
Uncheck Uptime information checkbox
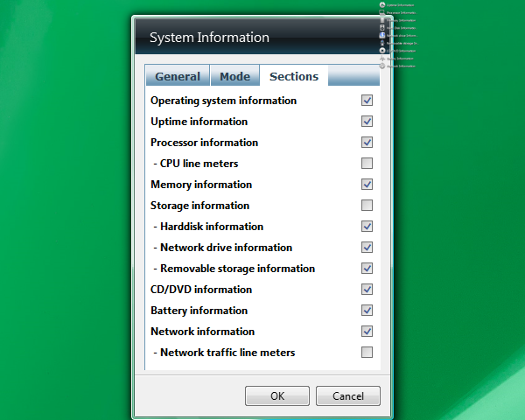click(x=367, y=122)
